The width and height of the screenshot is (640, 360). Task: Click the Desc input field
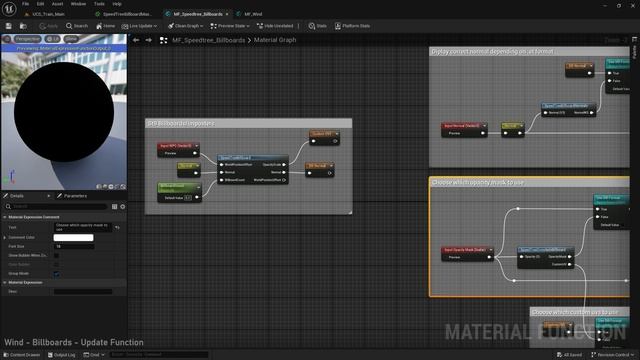tap(83, 292)
